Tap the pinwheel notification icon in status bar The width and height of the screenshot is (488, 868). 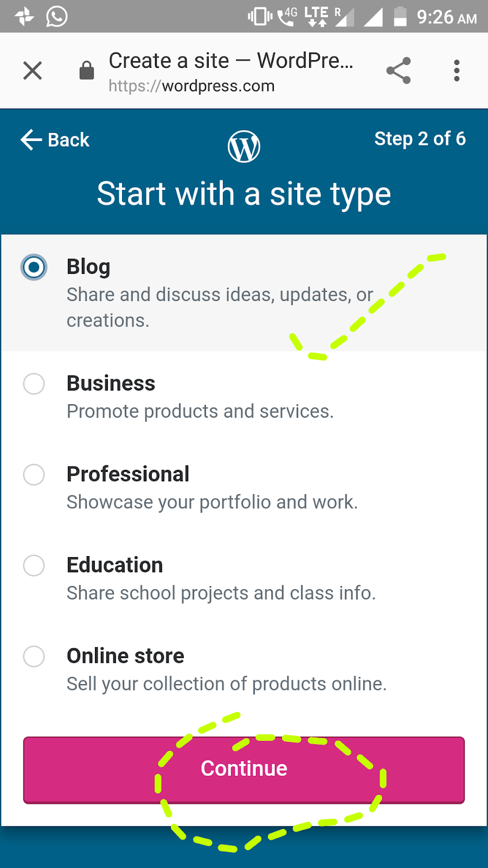coord(24,16)
